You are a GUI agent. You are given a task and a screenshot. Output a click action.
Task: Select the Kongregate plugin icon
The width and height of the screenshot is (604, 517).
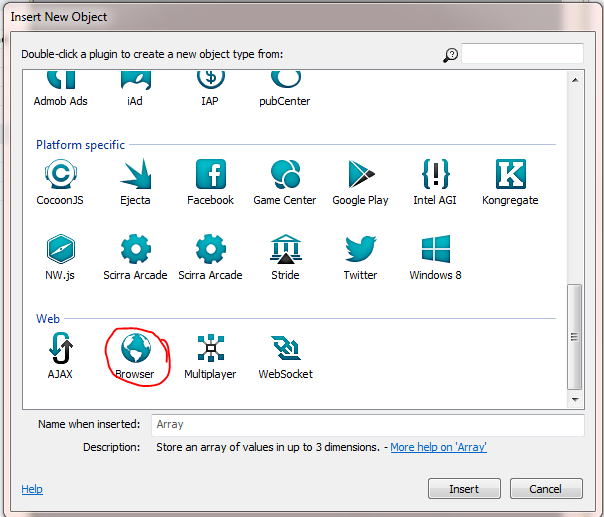[510, 174]
